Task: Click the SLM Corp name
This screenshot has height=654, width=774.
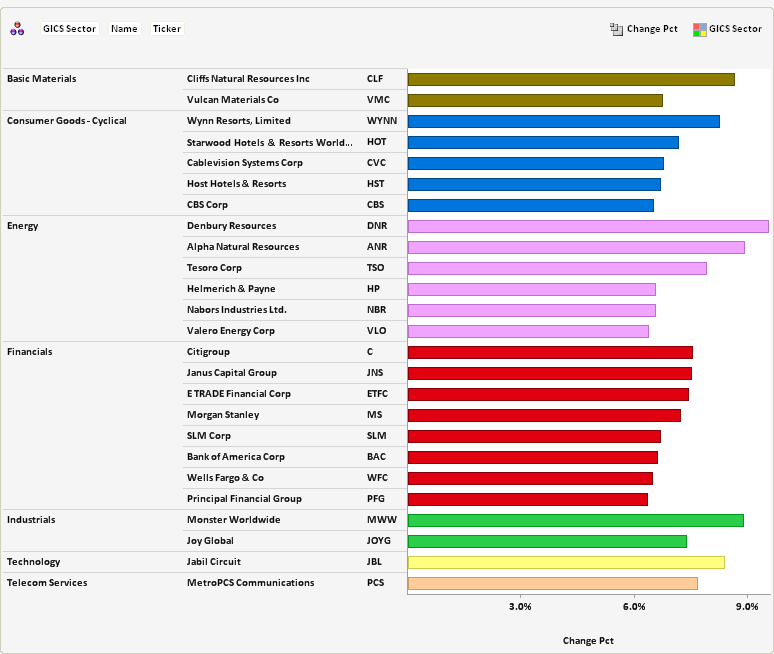Action: coord(209,436)
